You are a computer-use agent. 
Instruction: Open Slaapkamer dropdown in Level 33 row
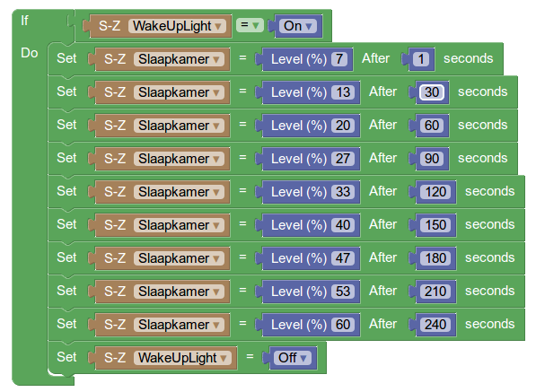pyautogui.click(x=179, y=192)
